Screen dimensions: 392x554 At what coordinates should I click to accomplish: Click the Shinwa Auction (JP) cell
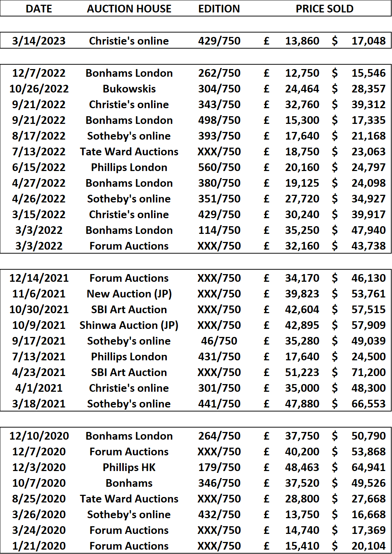129,325
